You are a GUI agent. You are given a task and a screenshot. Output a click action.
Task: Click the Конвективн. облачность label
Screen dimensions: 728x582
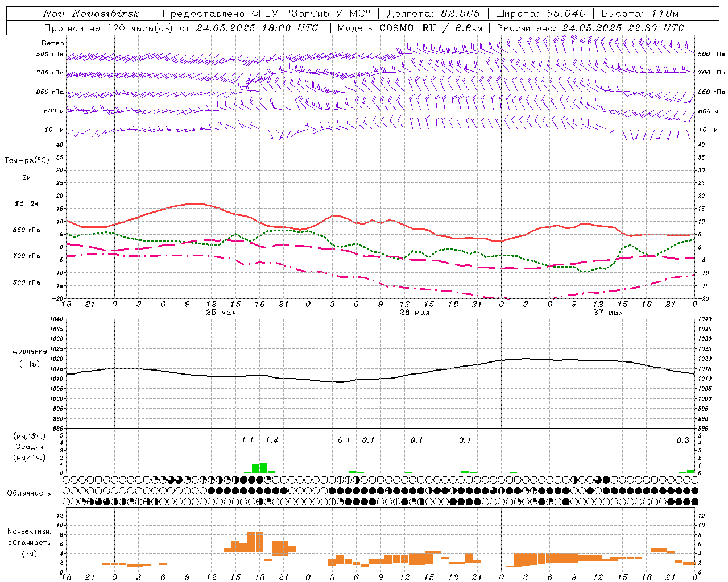30,542
